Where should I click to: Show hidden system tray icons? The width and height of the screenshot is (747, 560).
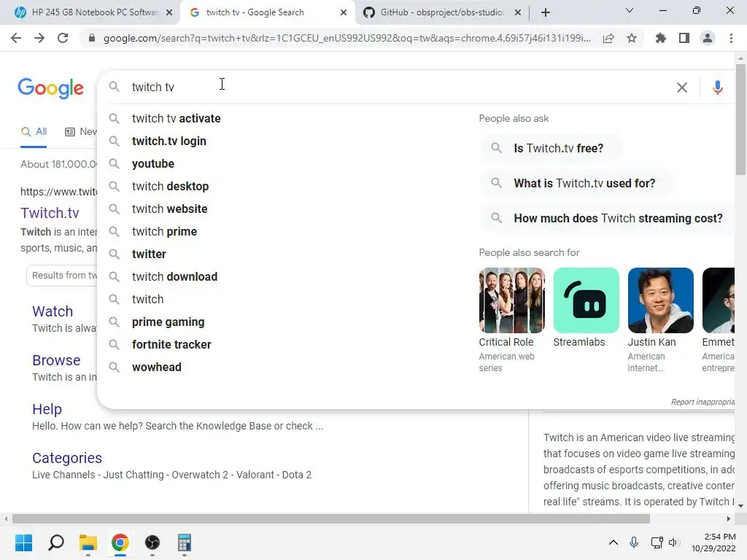[614, 542]
